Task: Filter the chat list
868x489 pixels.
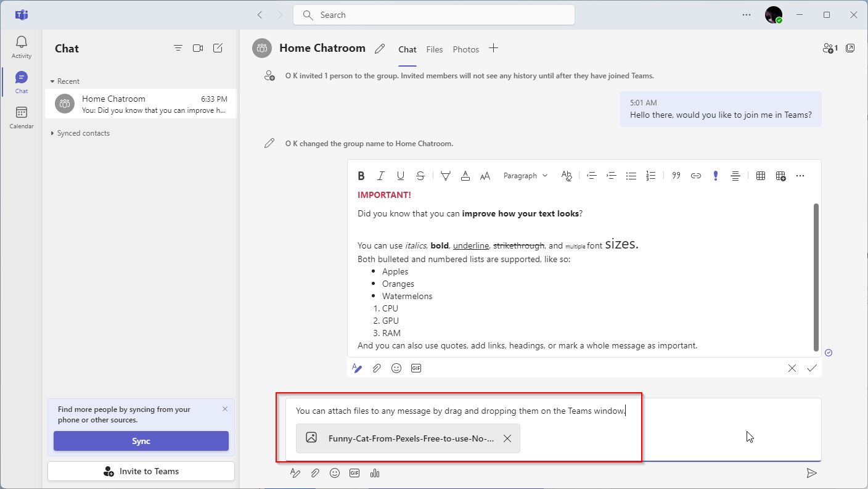Action: [x=178, y=48]
